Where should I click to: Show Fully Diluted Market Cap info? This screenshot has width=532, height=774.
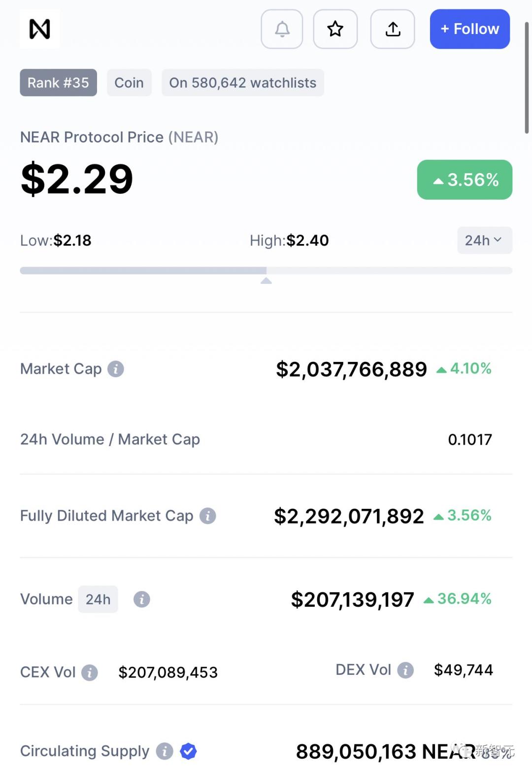(x=207, y=516)
